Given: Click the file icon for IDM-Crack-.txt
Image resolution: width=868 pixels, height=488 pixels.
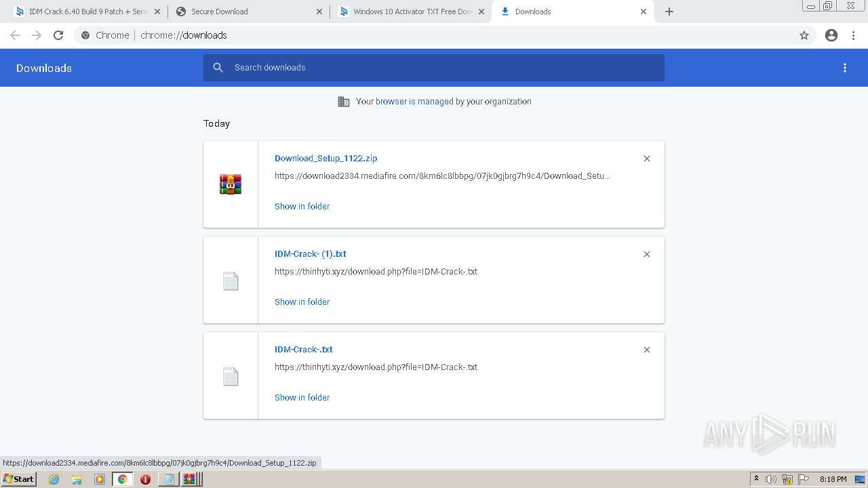Looking at the screenshot, I should point(231,376).
